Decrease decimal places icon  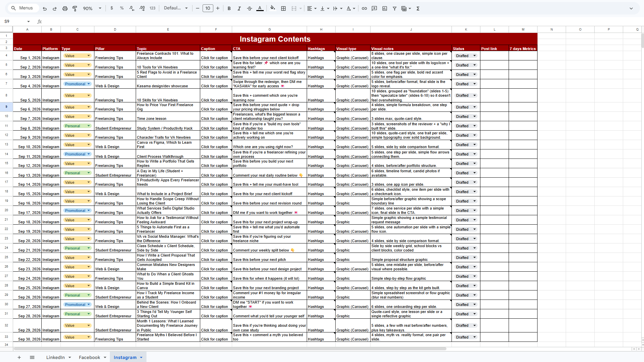point(132,8)
